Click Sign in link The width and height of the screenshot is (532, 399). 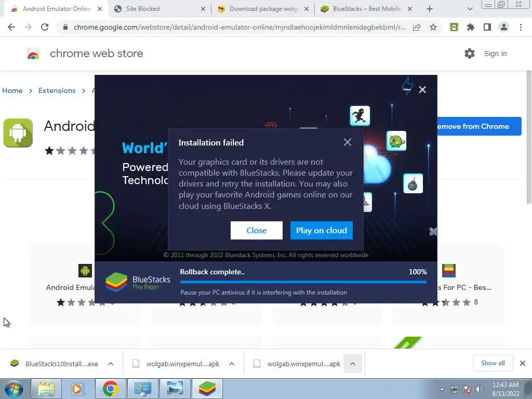(x=495, y=54)
